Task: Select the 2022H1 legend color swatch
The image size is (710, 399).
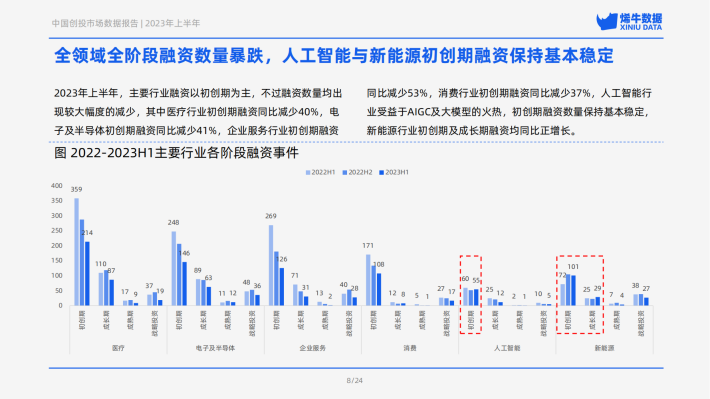Action: point(308,173)
